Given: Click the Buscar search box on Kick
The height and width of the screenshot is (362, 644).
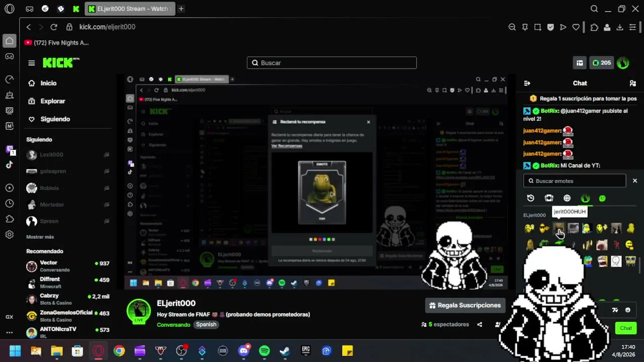Looking at the screenshot, I should point(332,63).
